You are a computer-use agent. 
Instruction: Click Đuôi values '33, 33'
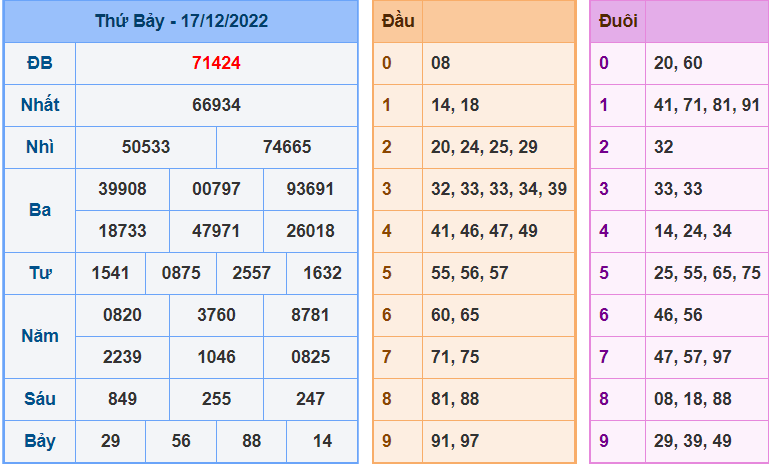[678, 189]
